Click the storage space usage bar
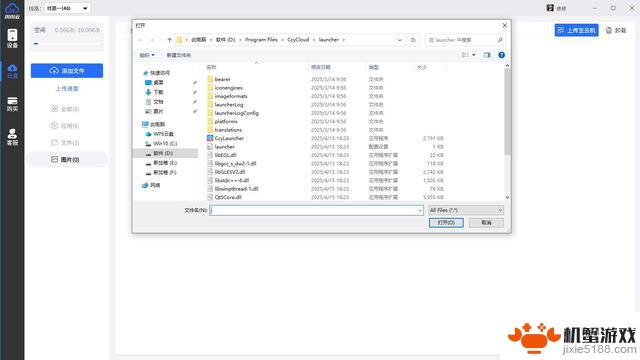Viewport: 640px width, 360px height. 67,43
